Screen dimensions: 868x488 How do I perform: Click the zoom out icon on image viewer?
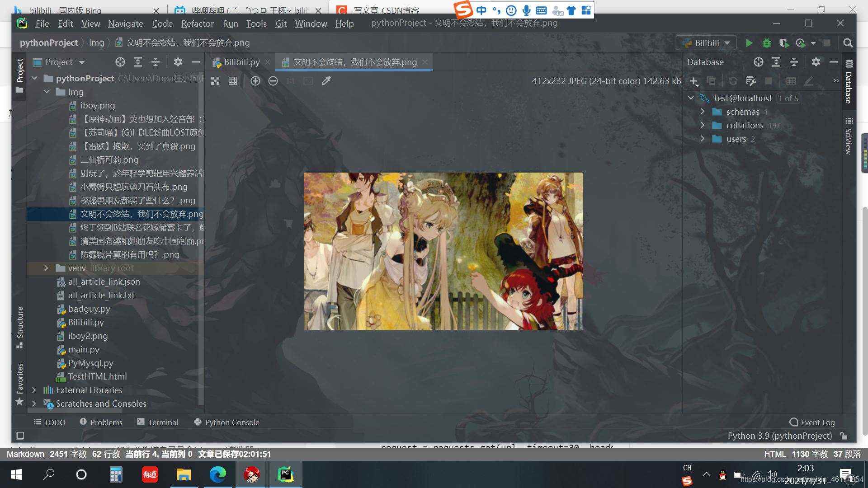(272, 80)
